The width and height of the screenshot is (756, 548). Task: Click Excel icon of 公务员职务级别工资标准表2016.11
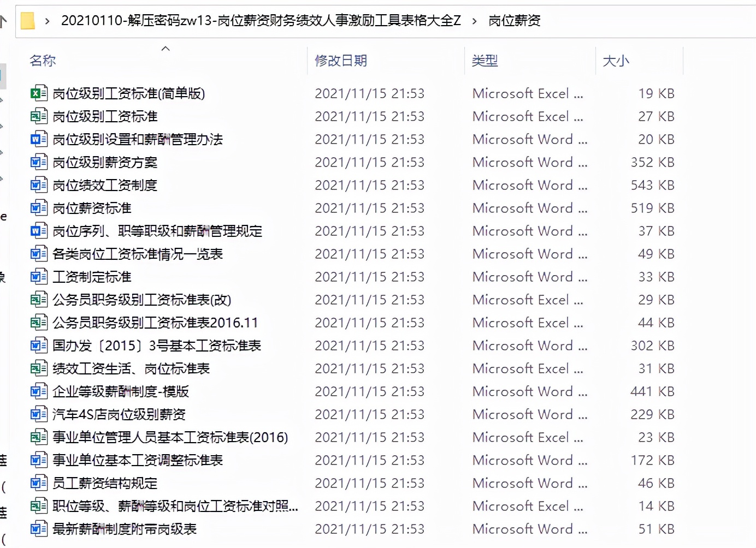click(39, 323)
